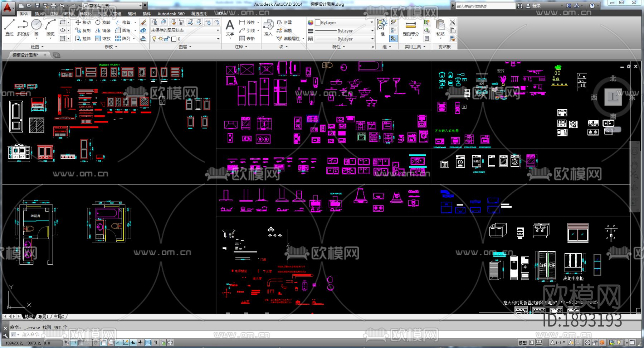Select the Line (直线) drawing tool
Image resolution: width=644 pixels, height=348 pixels.
pyautogui.click(x=9, y=28)
